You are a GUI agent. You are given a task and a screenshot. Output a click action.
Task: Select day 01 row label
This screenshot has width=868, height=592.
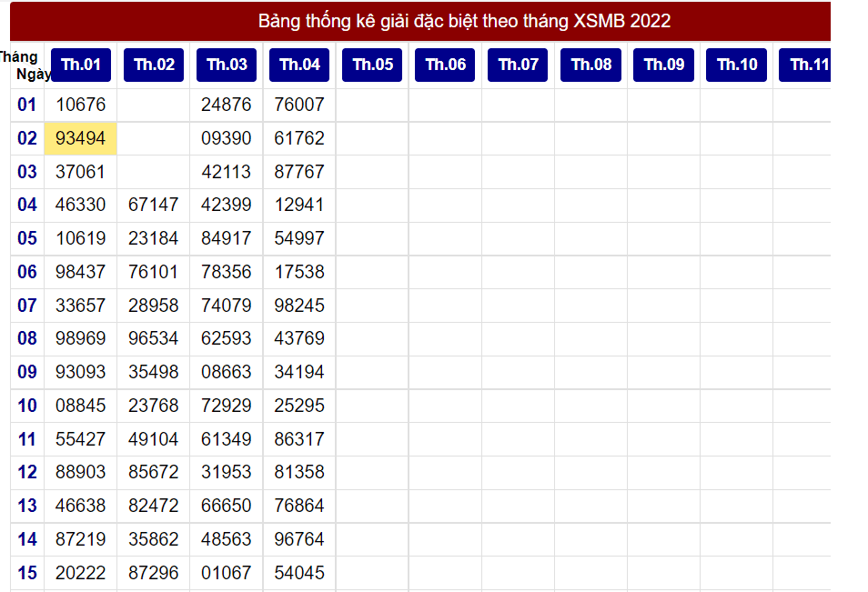pos(27,105)
